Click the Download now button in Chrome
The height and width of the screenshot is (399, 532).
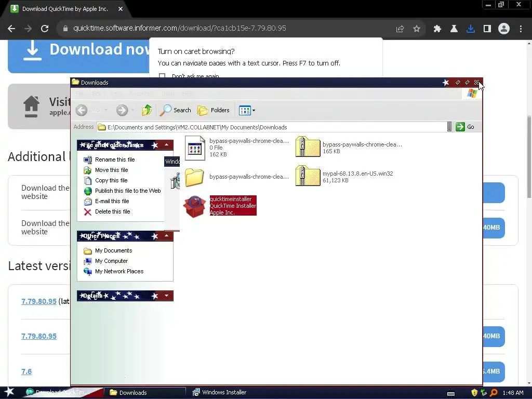(79, 56)
